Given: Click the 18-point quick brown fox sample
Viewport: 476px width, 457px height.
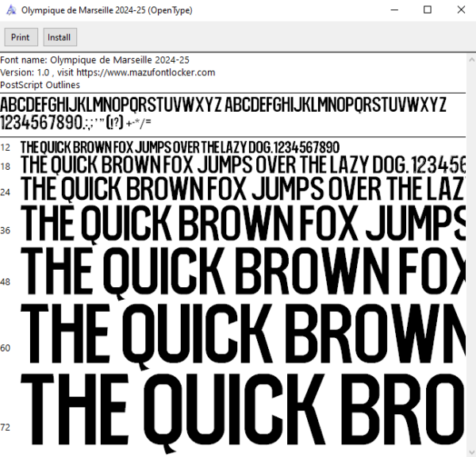Looking at the screenshot, I should [244, 164].
